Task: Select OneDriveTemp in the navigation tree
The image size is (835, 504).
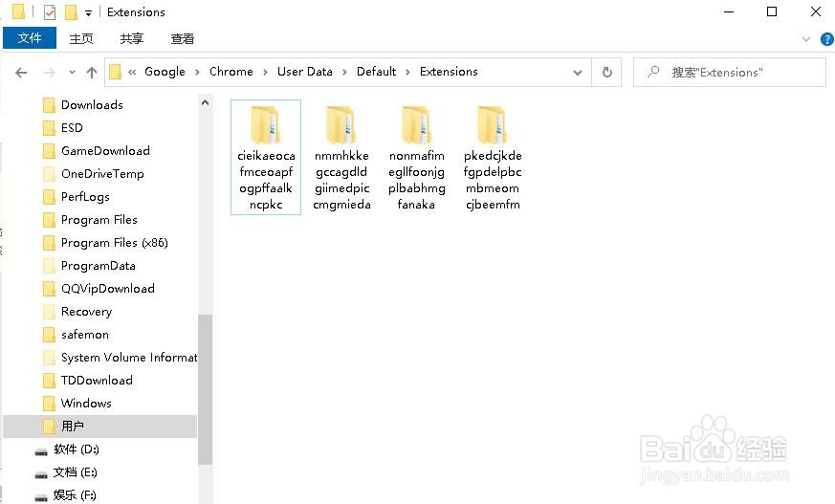Action: 100,173
